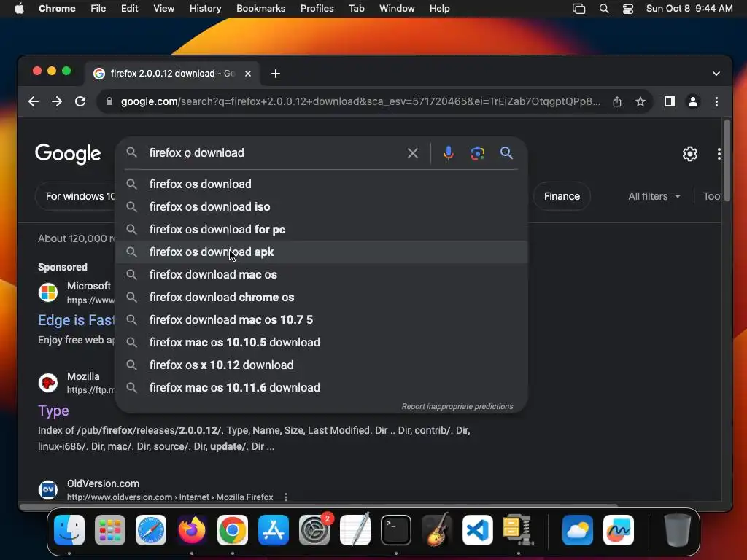Image resolution: width=747 pixels, height=560 pixels.
Task: Open the Bookmarks menu
Action: click(260, 9)
